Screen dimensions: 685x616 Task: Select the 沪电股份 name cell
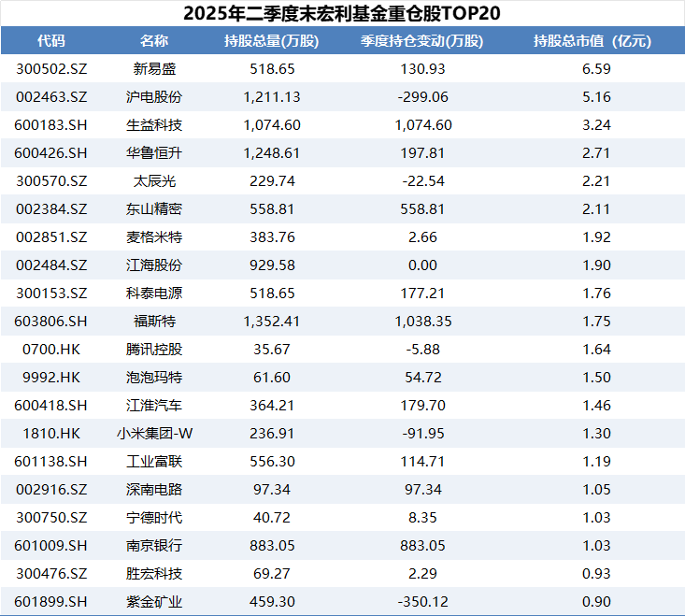coord(154,96)
